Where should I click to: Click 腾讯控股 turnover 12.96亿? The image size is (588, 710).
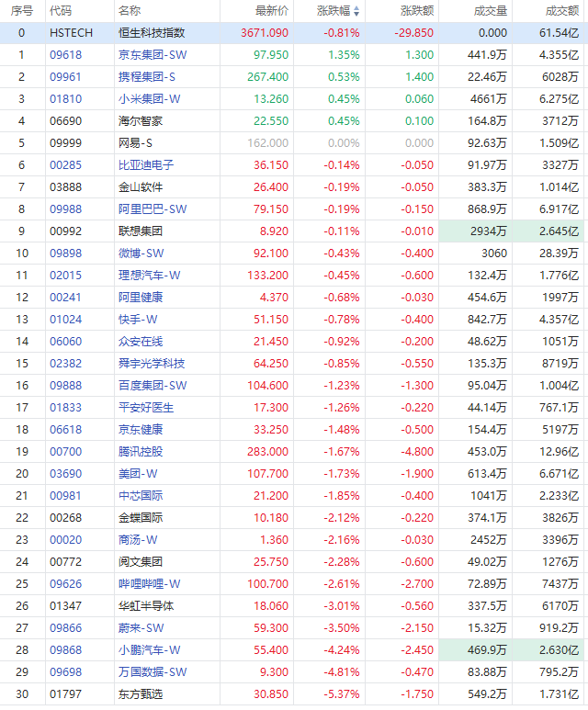click(559, 452)
